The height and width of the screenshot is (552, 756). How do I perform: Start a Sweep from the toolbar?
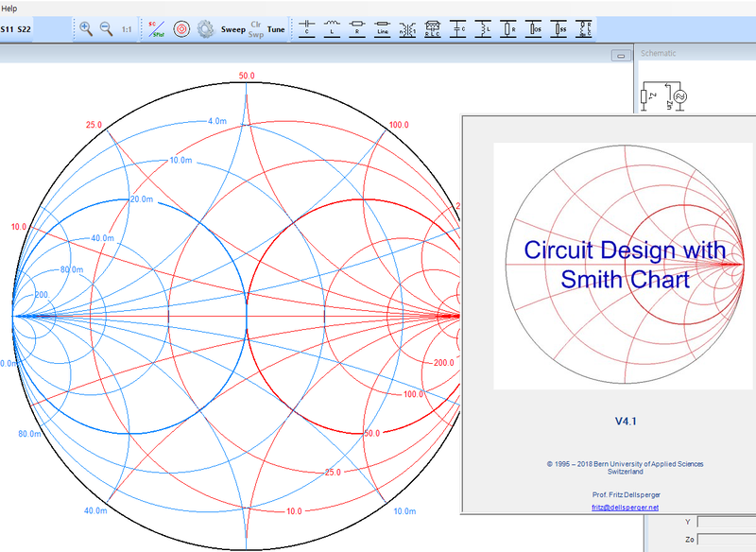233,29
